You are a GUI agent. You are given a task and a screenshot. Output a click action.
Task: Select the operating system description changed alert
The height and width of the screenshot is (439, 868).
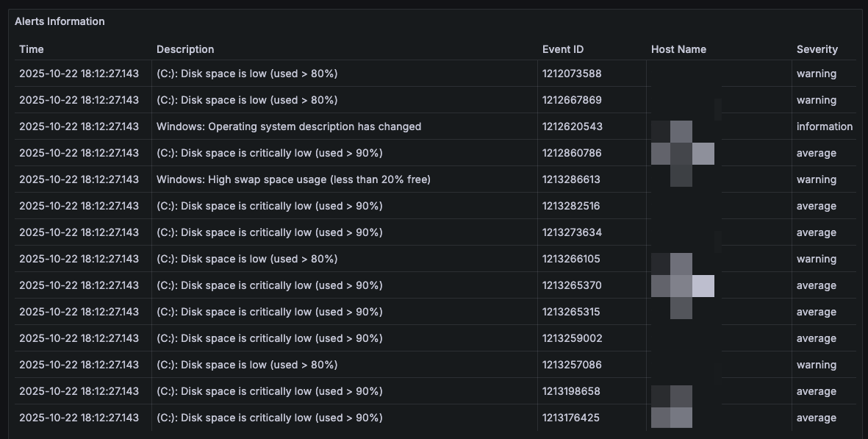[x=289, y=126]
